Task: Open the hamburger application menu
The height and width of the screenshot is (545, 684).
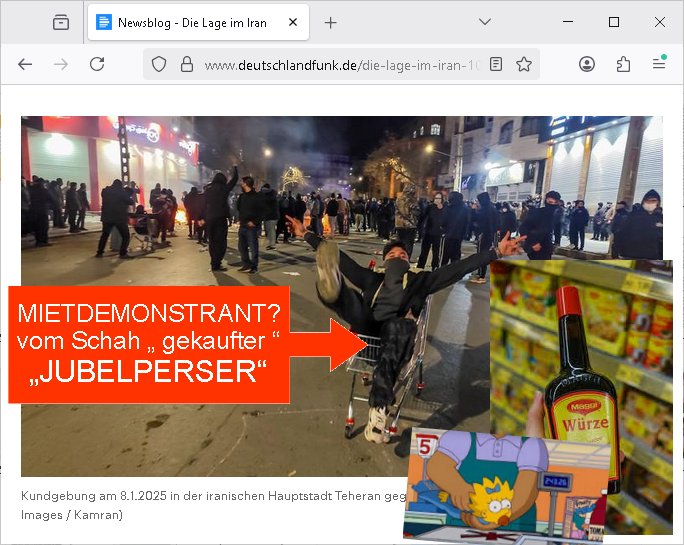Action: (x=659, y=64)
